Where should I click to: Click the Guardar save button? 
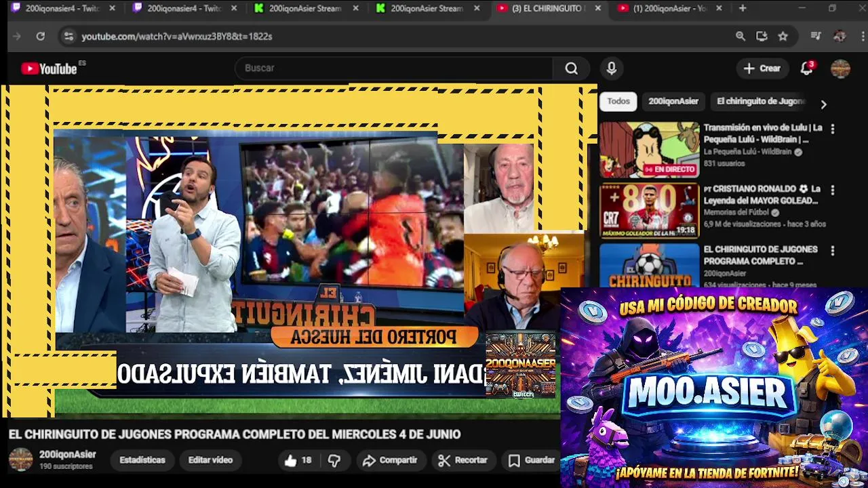tap(532, 460)
